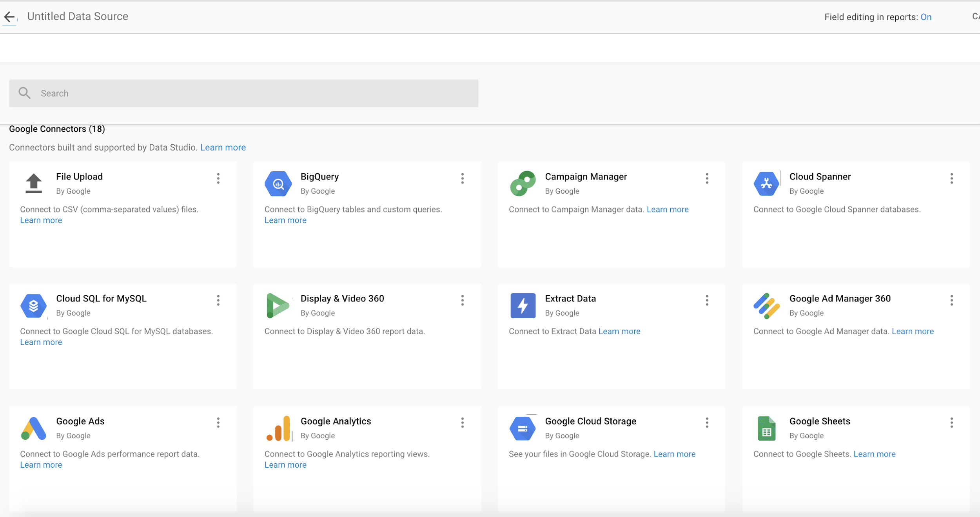
Task: Choose the Google Analytics connector title
Action: click(x=336, y=421)
